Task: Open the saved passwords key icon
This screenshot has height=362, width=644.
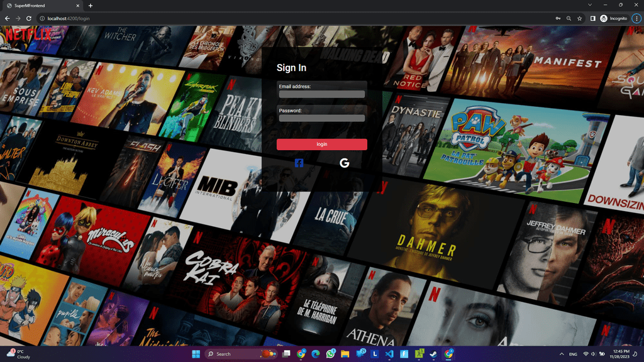Action: click(558, 18)
